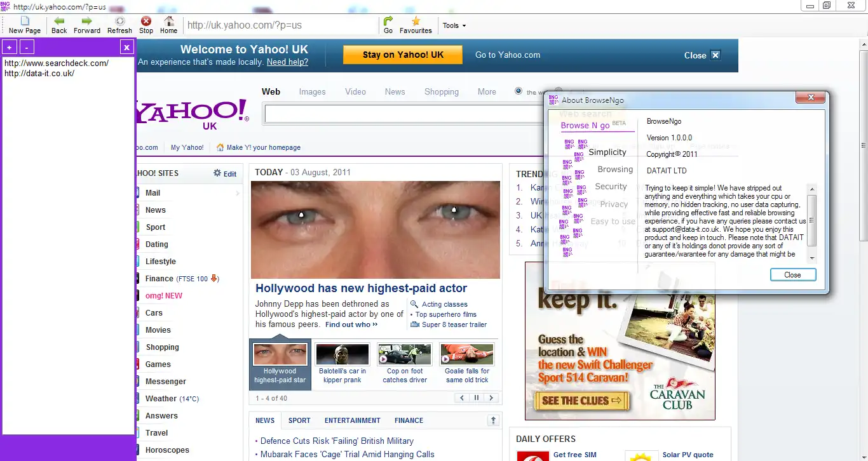Open Sport in Yahoo sites
868x461 pixels.
pos(156,227)
